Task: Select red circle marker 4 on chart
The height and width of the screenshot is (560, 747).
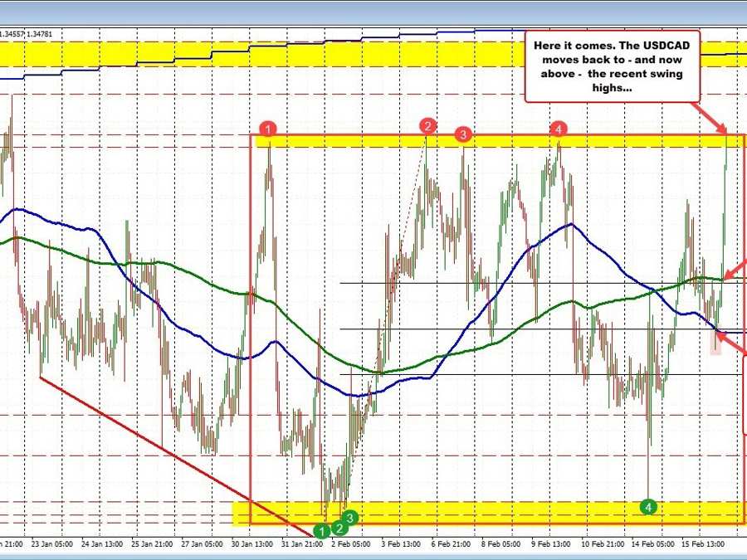Action: click(559, 129)
